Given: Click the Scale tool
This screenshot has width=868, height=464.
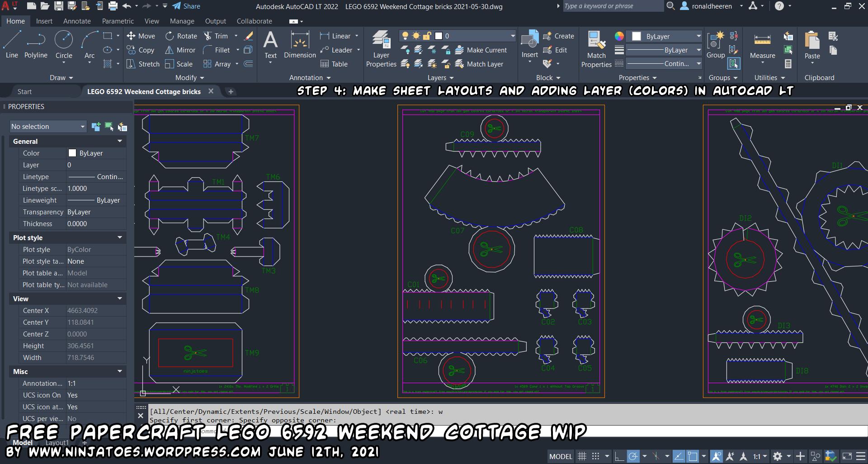Looking at the screenshot, I should [179, 64].
